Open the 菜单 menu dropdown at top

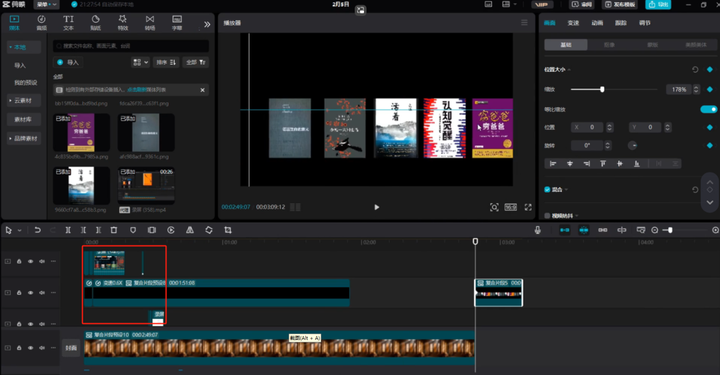coord(46,5)
